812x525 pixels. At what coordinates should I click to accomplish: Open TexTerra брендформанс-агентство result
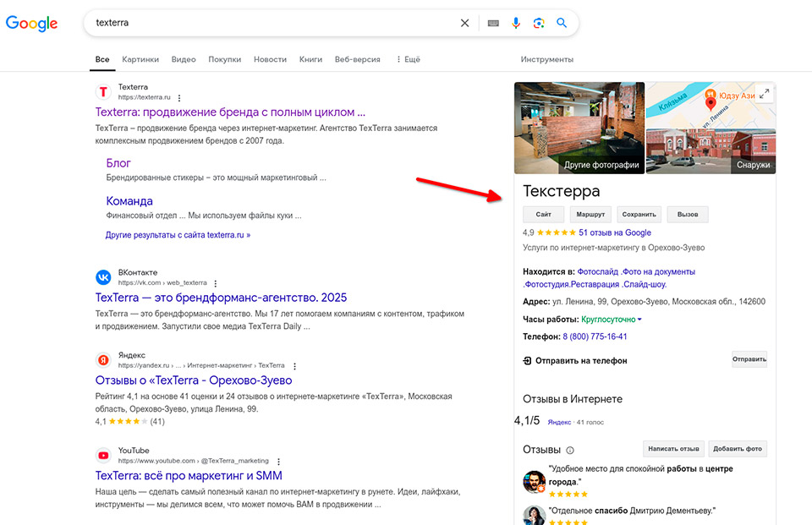(x=221, y=298)
